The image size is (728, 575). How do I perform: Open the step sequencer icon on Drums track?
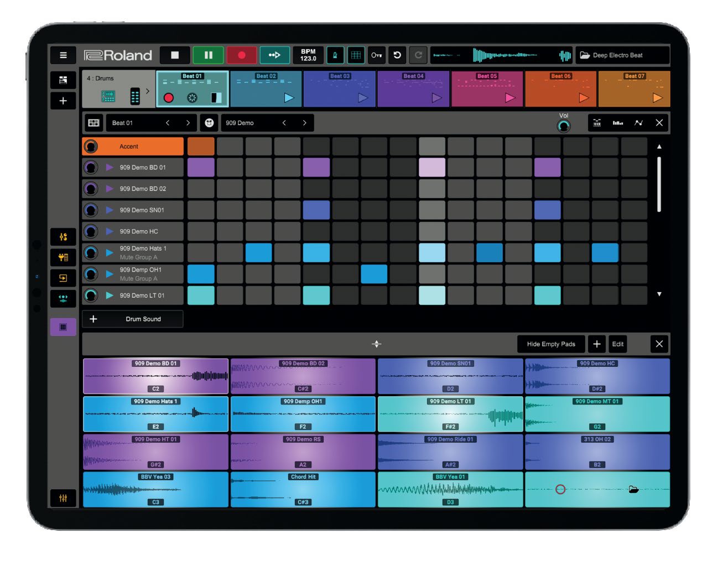(134, 96)
